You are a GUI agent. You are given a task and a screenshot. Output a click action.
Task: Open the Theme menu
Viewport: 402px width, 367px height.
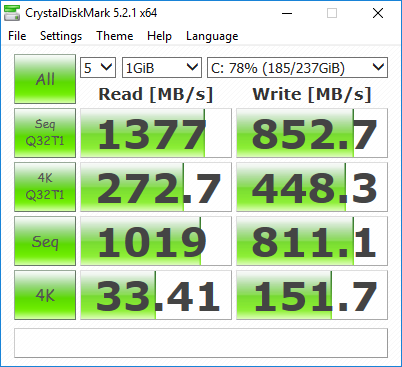115,36
